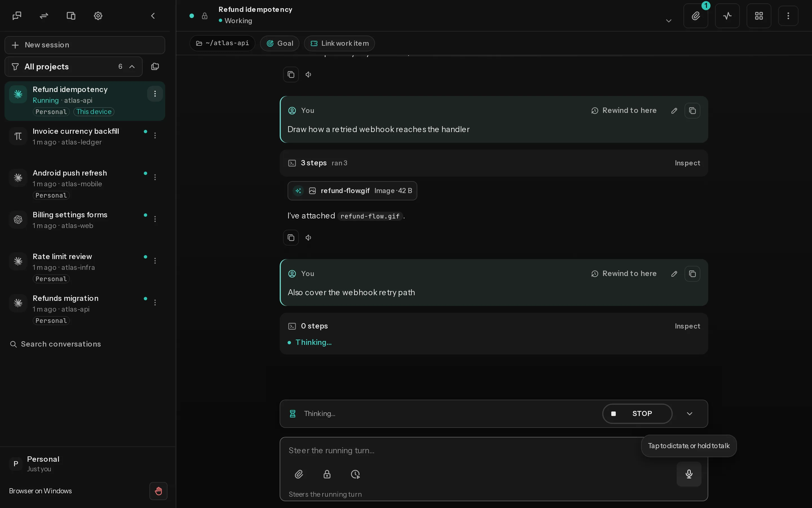Open the chat sessions icon in sidebar header
The height and width of the screenshot is (508, 812).
(x=17, y=16)
